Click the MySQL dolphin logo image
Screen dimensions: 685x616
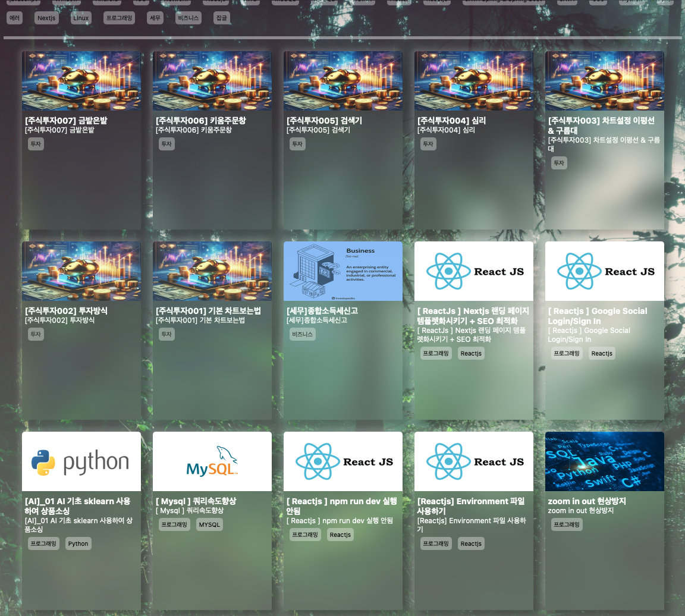(212, 461)
